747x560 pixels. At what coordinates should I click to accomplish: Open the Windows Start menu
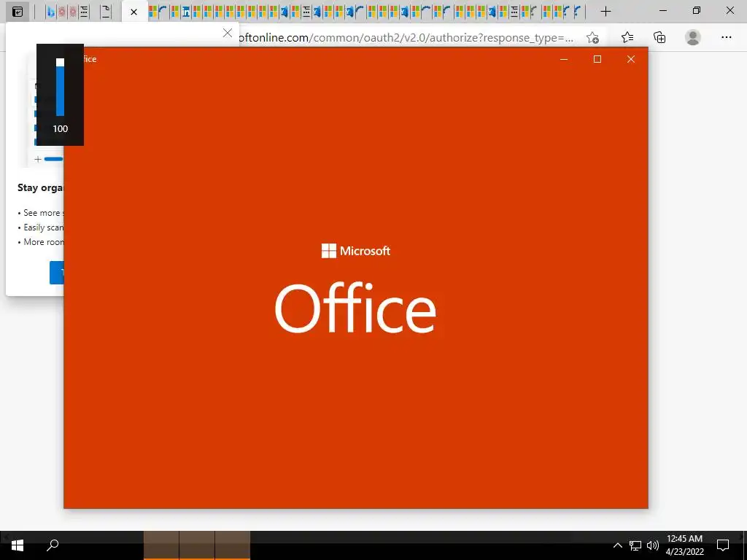point(18,545)
